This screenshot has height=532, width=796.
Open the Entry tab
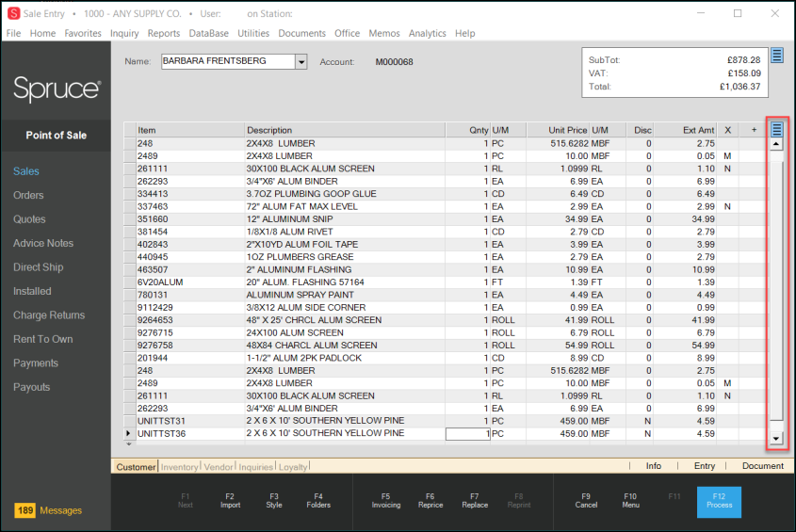(x=704, y=466)
